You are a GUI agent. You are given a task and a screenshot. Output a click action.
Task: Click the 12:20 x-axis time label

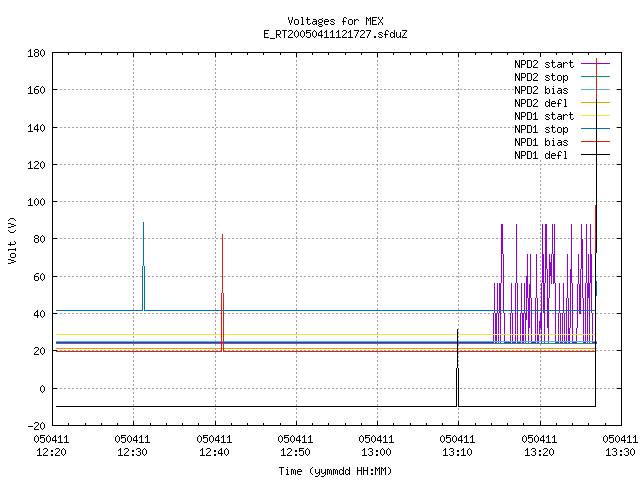point(51,452)
